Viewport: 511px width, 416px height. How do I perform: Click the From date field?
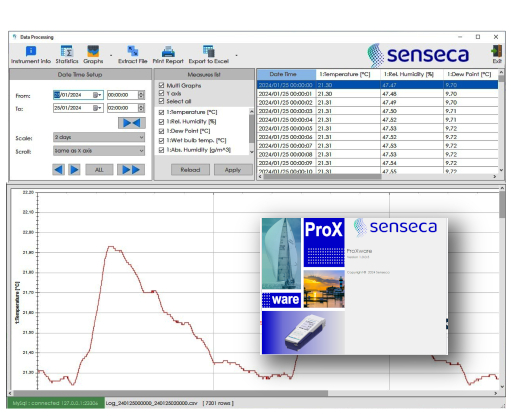[78, 95]
